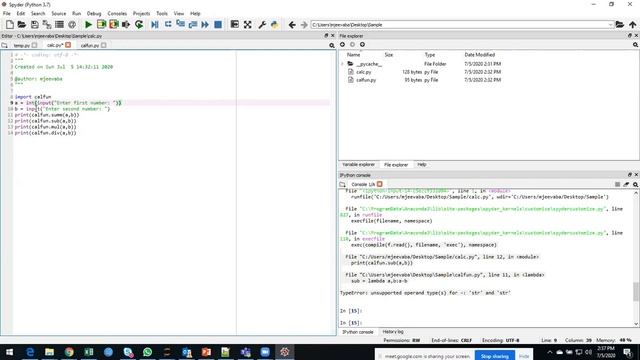640x360 pixels.
Task: Clear console eraser icon
Action: 626,184
